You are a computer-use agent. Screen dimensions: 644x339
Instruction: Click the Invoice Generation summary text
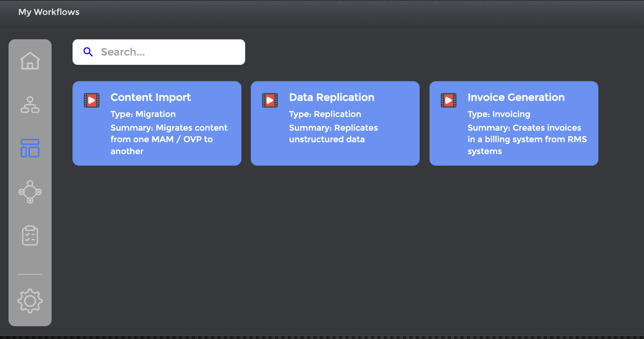click(527, 140)
